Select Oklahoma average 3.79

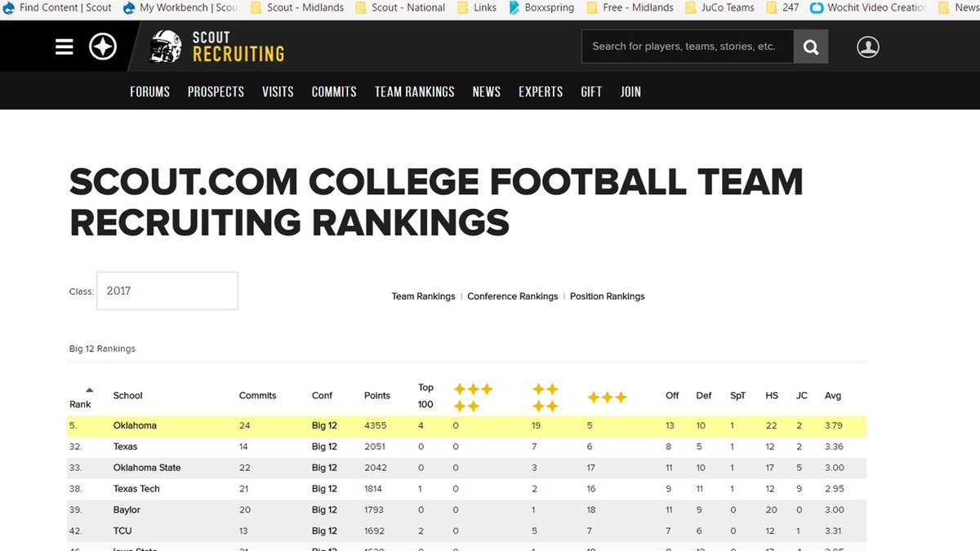click(x=834, y=425)
